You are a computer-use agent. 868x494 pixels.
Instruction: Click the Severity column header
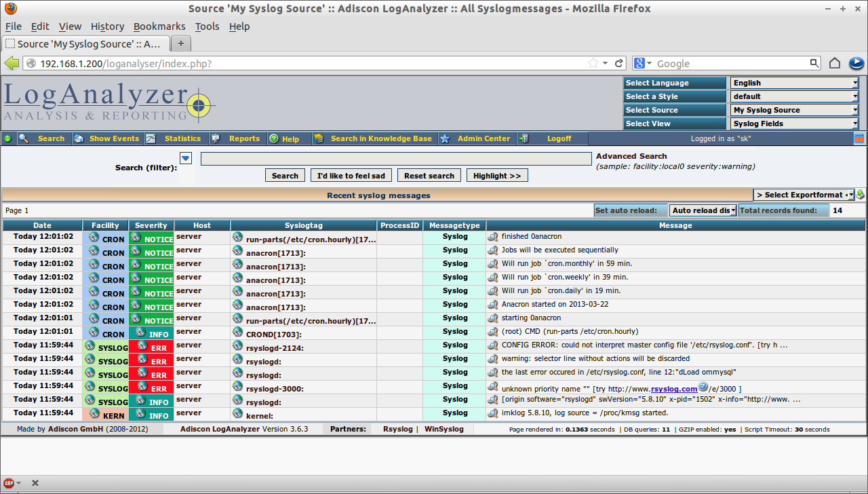tap(151, 225)
